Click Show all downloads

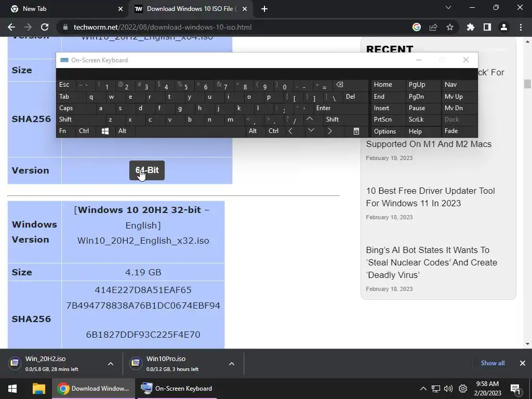(x=493, y=363)
